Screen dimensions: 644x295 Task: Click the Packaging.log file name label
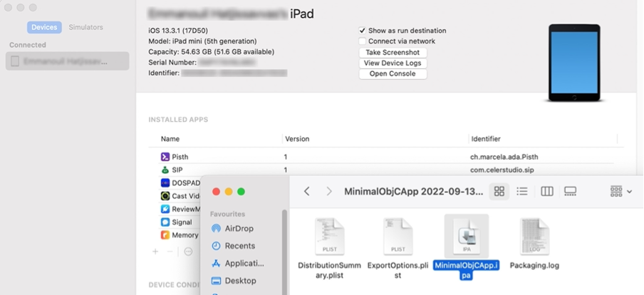point(534,266)
